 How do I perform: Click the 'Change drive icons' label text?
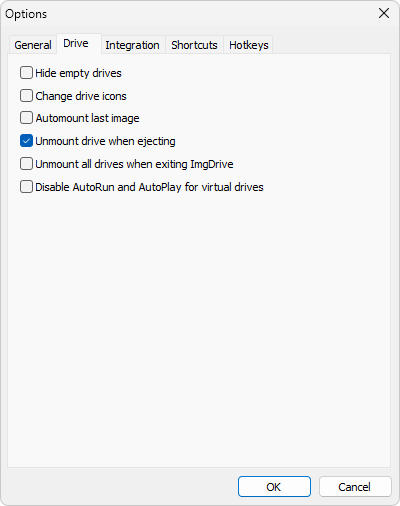81,96
